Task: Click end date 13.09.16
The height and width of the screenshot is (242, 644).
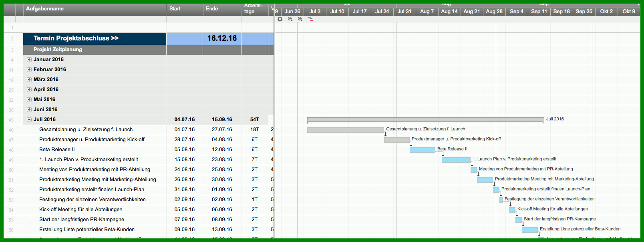Action: (222, 230)
